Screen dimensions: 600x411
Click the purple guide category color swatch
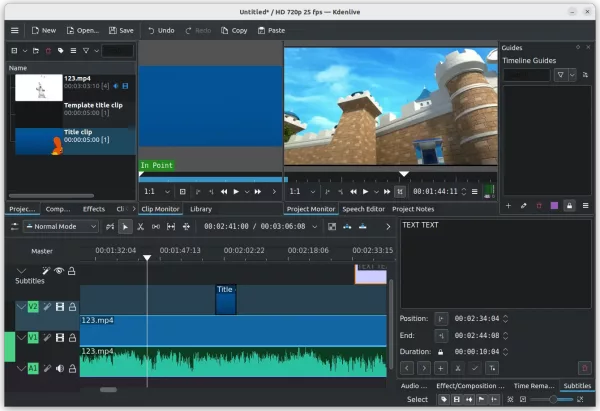pos(554,206)
